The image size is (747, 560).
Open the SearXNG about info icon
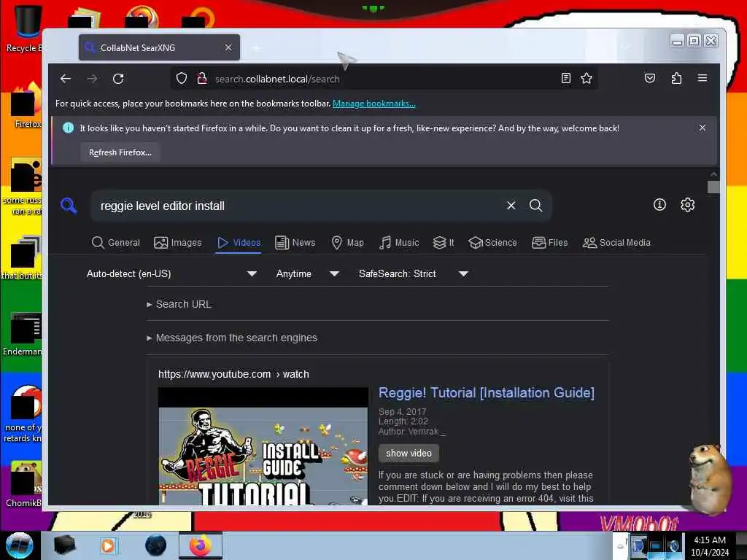[659, 205]
